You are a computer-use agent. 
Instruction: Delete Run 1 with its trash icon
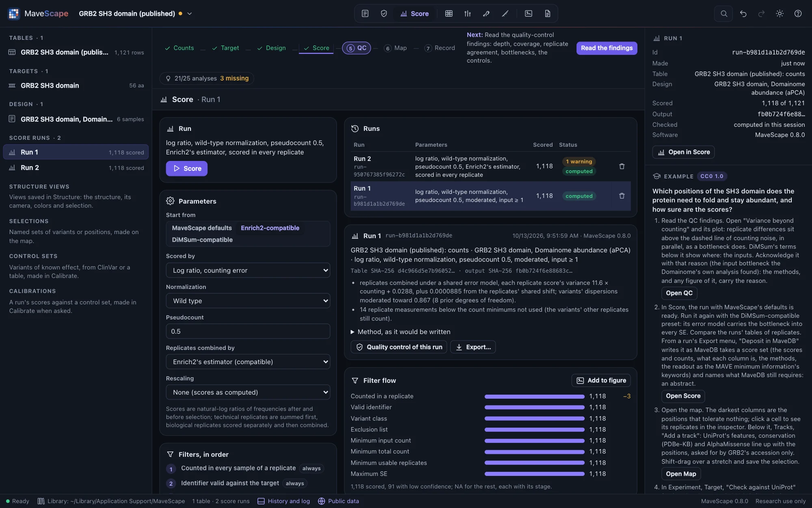click(622, 196)
